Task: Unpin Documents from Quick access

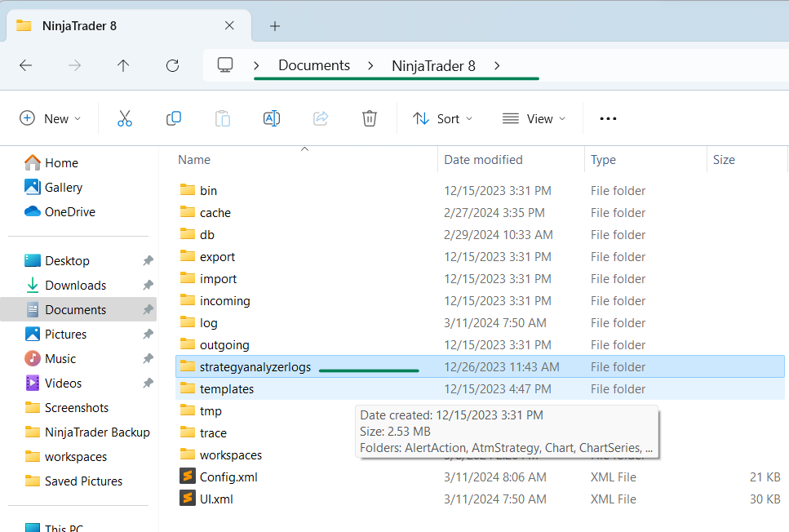Action: point(148,310)
